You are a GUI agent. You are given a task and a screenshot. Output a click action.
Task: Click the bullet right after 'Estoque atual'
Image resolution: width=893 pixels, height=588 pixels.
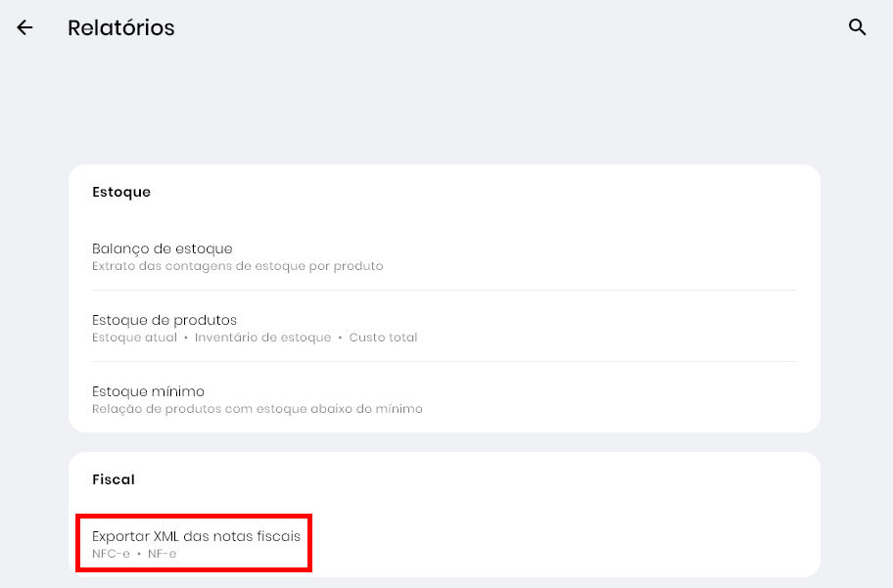[186, 338]
